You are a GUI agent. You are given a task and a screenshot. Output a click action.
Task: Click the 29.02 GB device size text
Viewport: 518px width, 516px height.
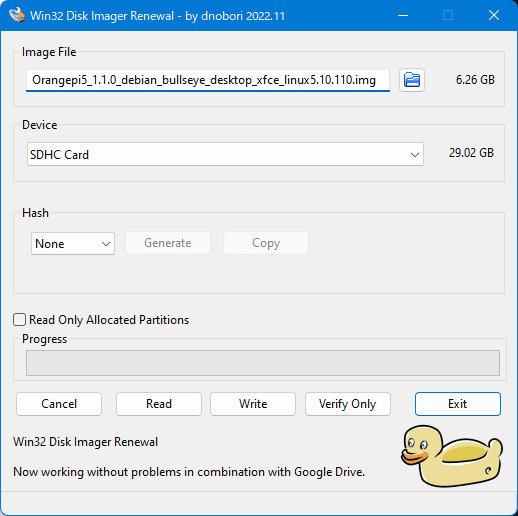pos(471,153)
